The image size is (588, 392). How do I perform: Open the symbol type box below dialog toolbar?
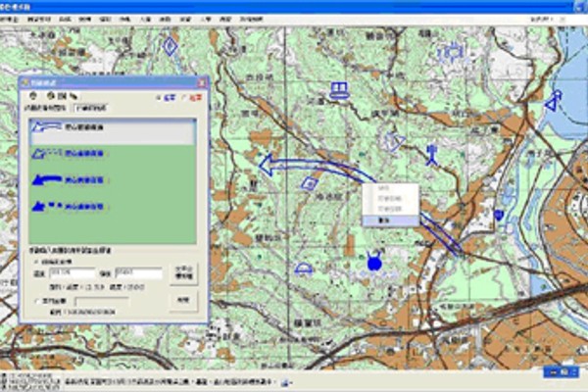tap(91, 108)
